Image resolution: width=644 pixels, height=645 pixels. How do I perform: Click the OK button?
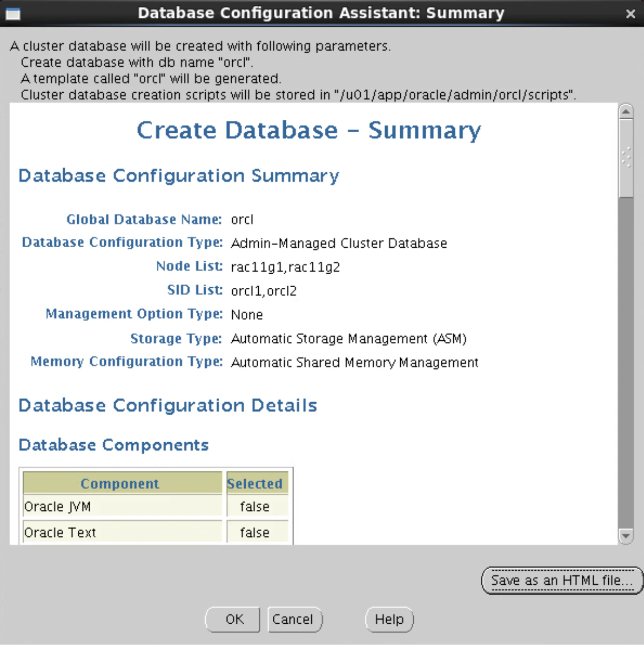[233, 619]
